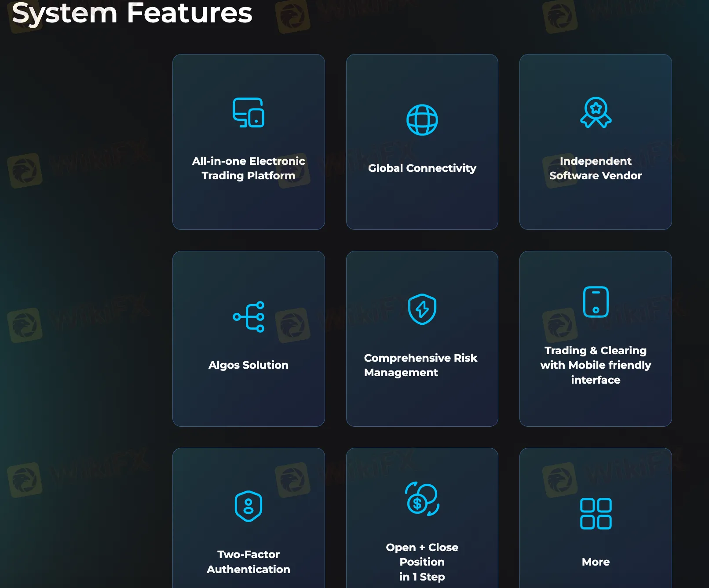This screenshot has height=588, width=709.
Task: Click the four-squares More icon
Action: point(596,514)
